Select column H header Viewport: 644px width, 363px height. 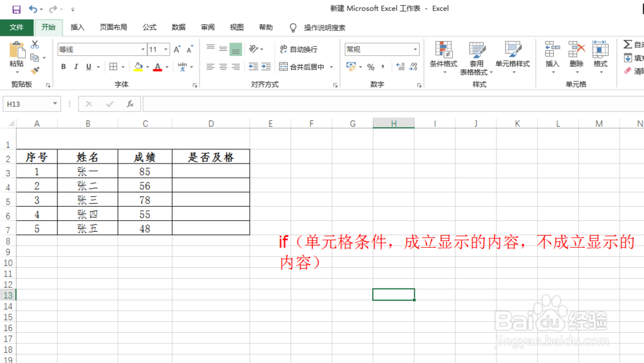tap(393, 123)
